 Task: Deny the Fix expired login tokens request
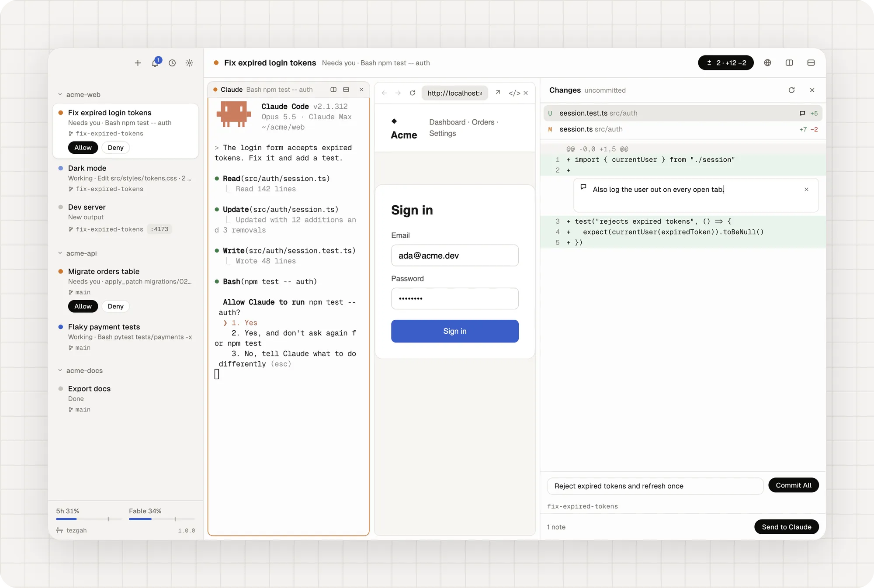[x=116, y=148]
